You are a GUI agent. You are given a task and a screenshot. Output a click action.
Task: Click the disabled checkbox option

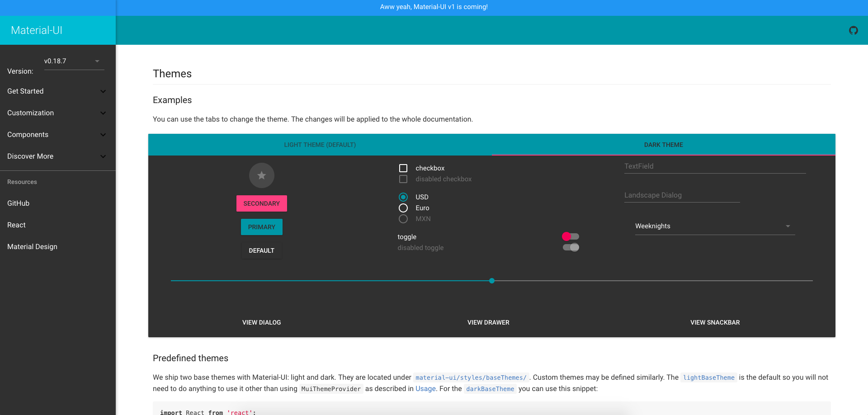click(x=403, y=179)
